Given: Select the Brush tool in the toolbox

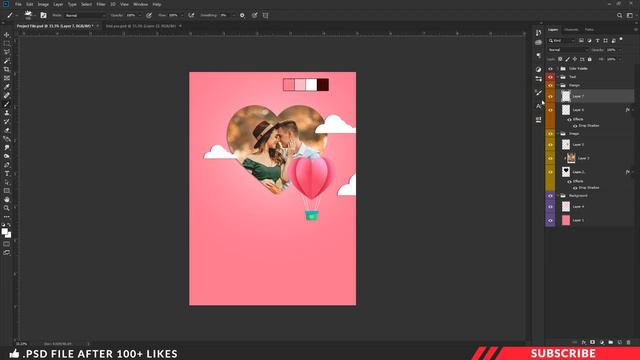Looking at the screenshot, I should (x=7, y=104).
